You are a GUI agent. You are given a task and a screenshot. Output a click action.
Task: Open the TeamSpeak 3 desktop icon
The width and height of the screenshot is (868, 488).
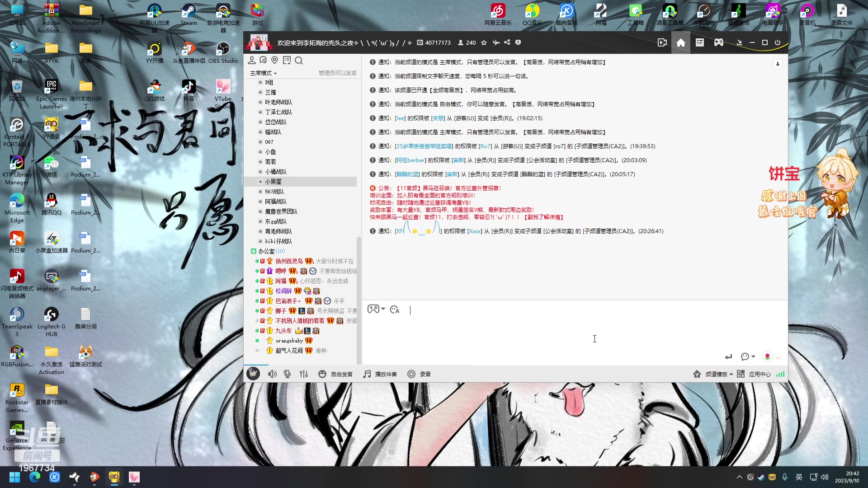[x=17, y=322]
